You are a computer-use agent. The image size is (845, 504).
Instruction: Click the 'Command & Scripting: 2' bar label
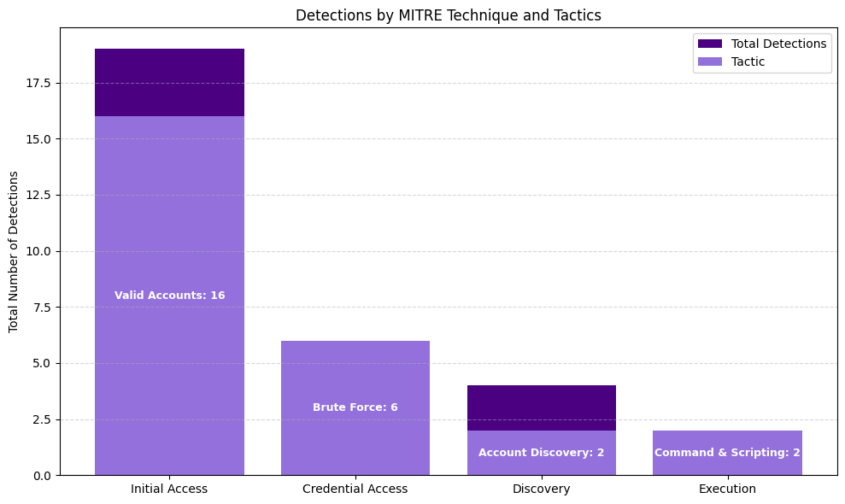727,452
